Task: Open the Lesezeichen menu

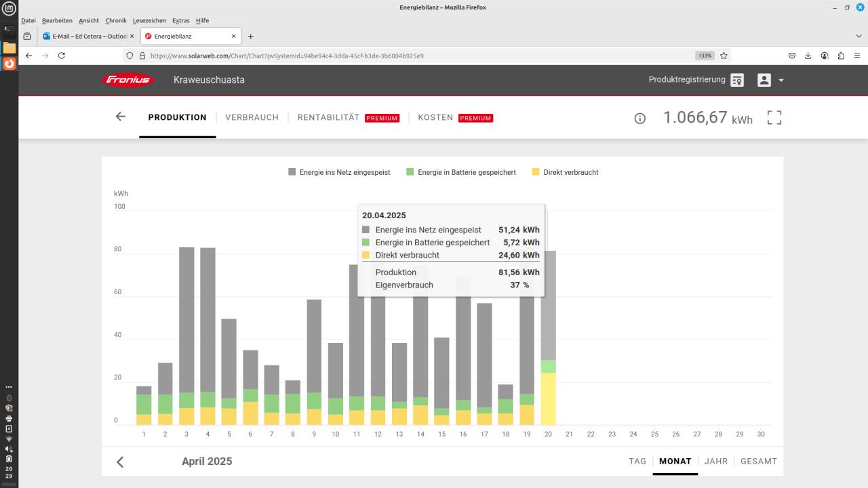Action: (149, 20)
